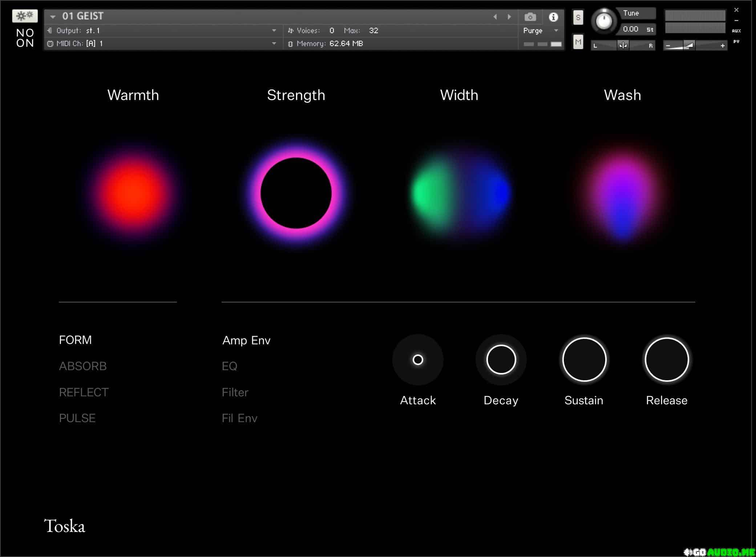The image size is (756, 557).
Task: Minimize the instrument header view
Action: (x=736, y=21)
